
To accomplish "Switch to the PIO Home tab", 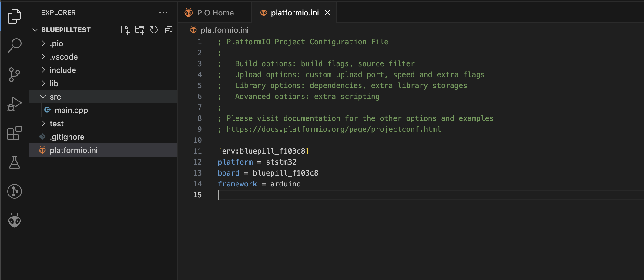I will point(215,13).
